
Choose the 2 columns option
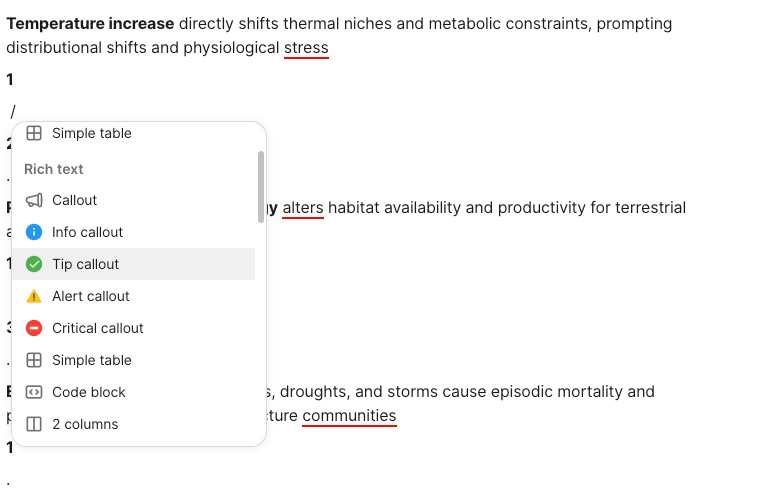tap(85, 424)
